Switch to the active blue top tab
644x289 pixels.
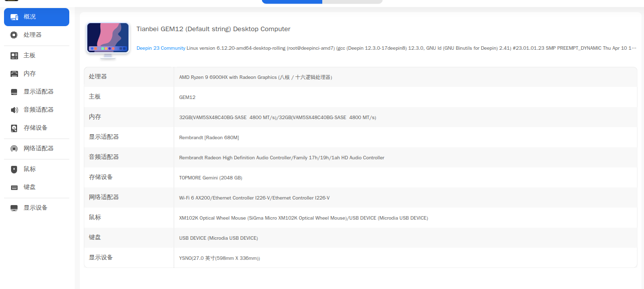[x=292, y=2]
